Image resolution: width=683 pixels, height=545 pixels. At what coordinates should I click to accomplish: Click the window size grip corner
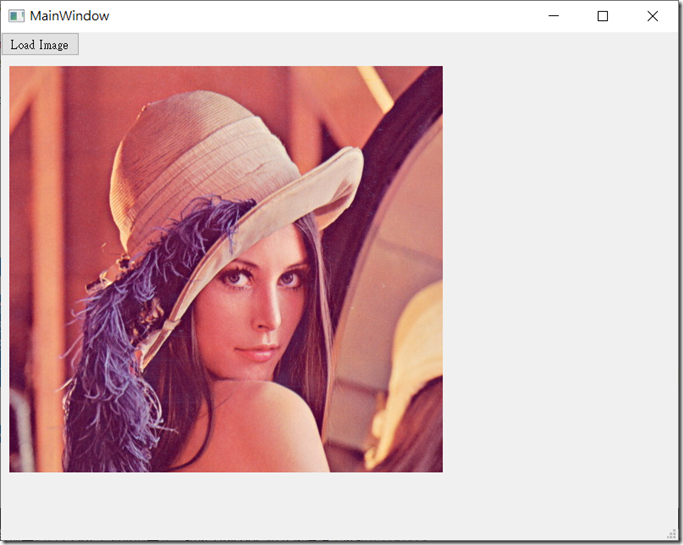pos(672,533)
